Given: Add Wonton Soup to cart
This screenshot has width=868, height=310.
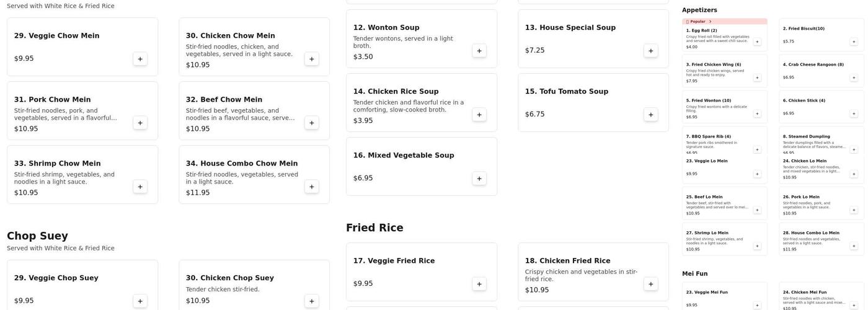Looking at the screenshot, I should click(479, 51).
